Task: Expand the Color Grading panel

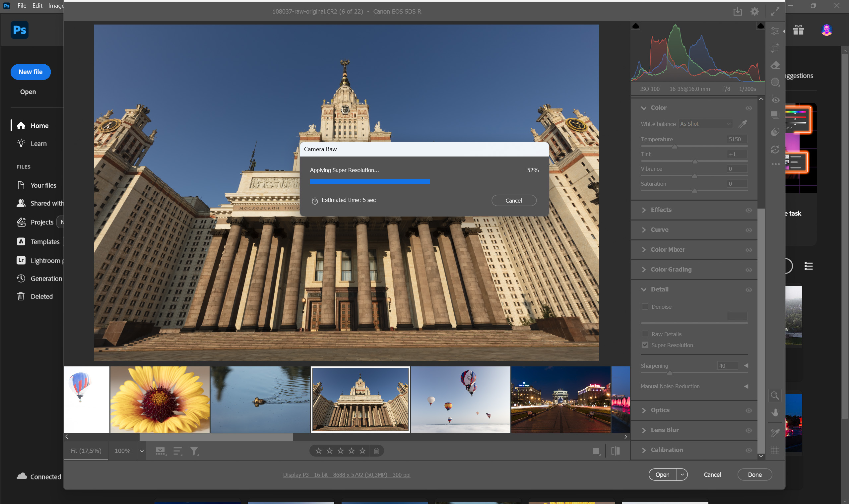Action: (671, 269)
